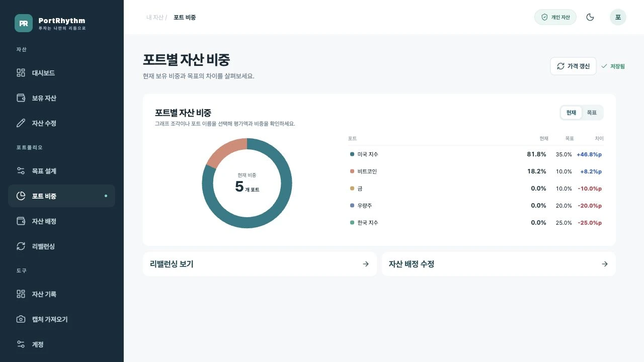Click the 저장됨 checkmark status
Viewport: 644px width, 362px height.
tap(613, 66)
